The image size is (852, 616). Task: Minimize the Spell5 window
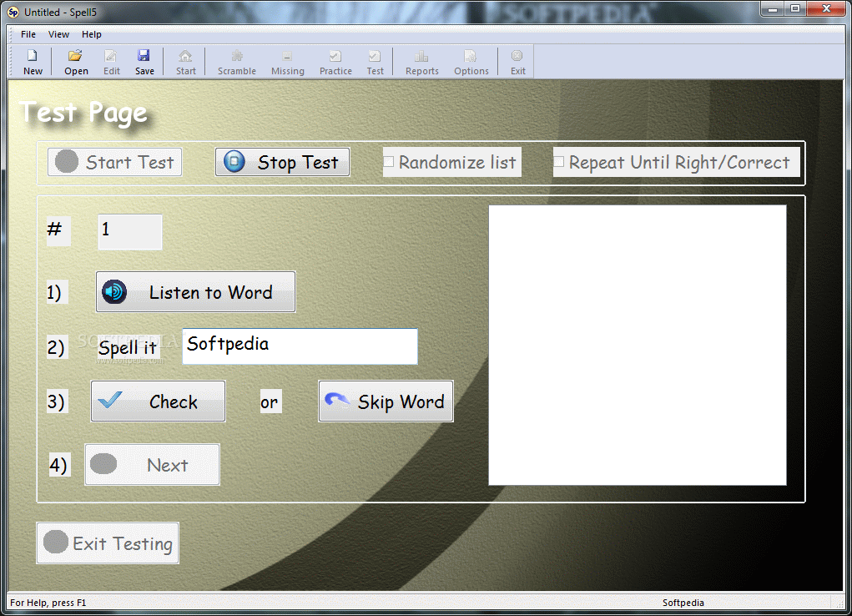coord(774,9)
